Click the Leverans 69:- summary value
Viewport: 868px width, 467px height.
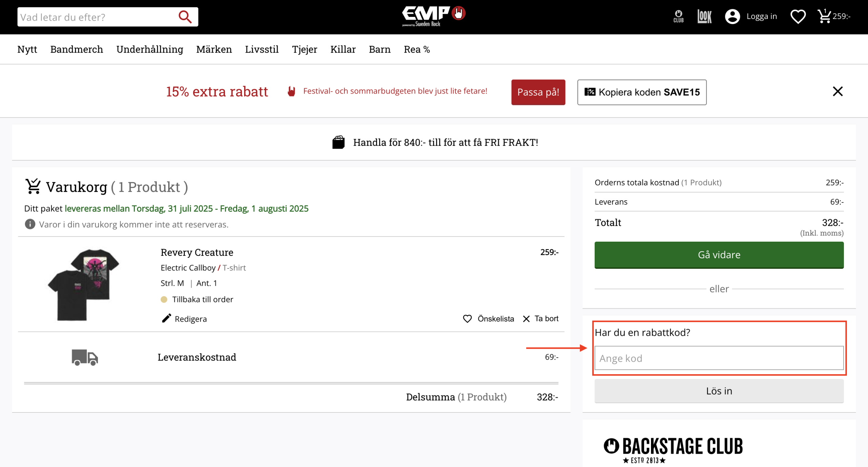(x=836, y=202)
